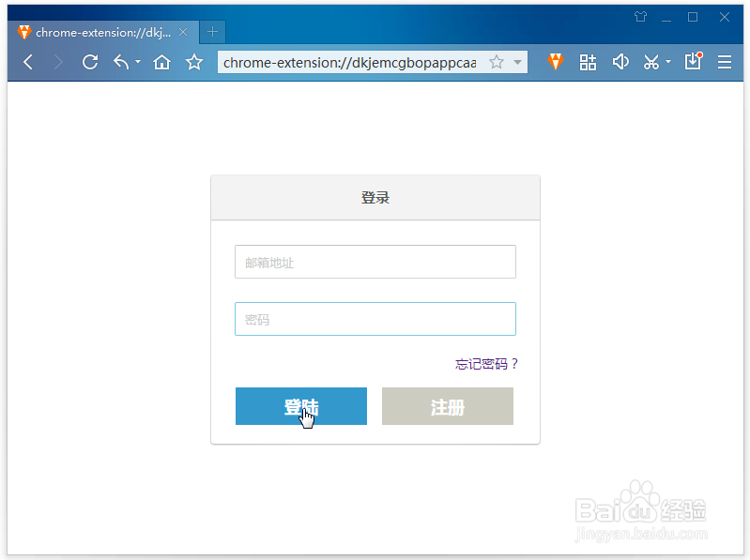
Task: Click the 邮箱地址 email input field
Action: (x=375, y=262)
